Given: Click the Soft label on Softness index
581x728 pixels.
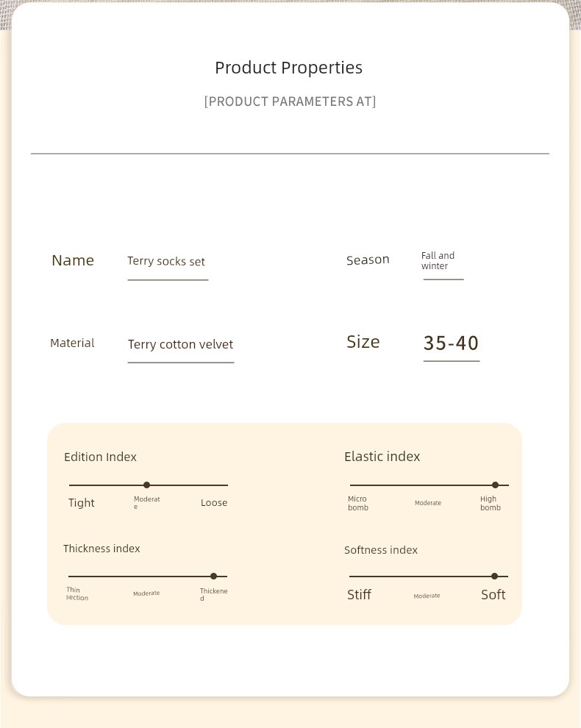Looking at the screenshot, I should [493, 595].
